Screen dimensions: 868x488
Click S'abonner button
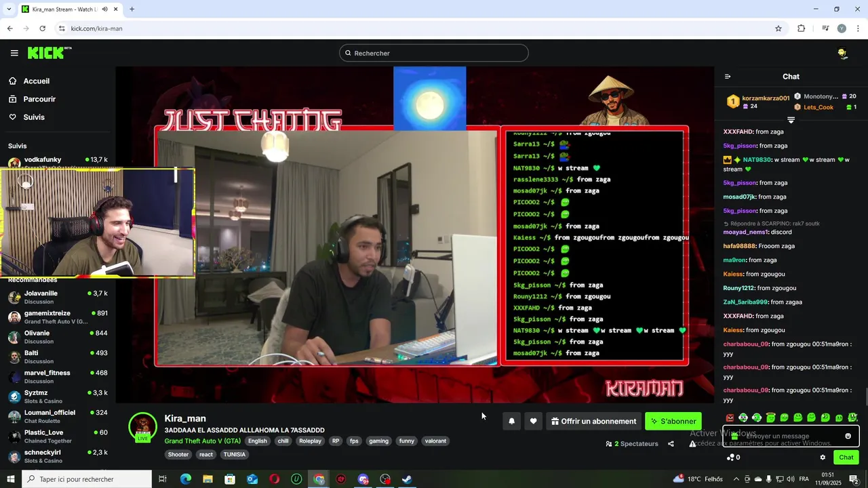click(x=673, y=421)
